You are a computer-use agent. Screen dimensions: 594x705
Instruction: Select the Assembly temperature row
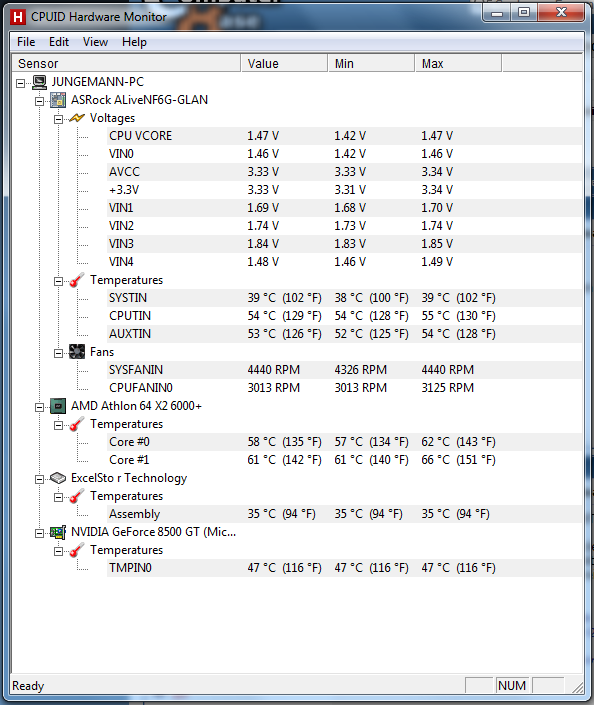(x=344, y=514)
